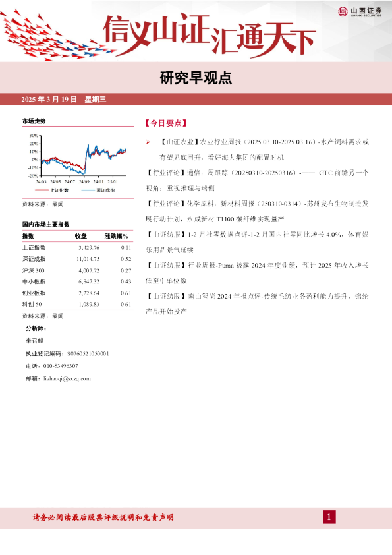Viewport: 392px width, 555px height.
Task: Click the analyst email lizhaoqi@sxzq.com
Action: pyautogui.click(x=67, y=378)
